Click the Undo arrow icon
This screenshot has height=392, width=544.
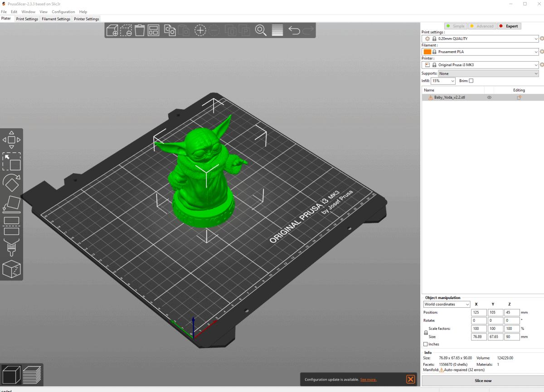[x=294, y=30]
